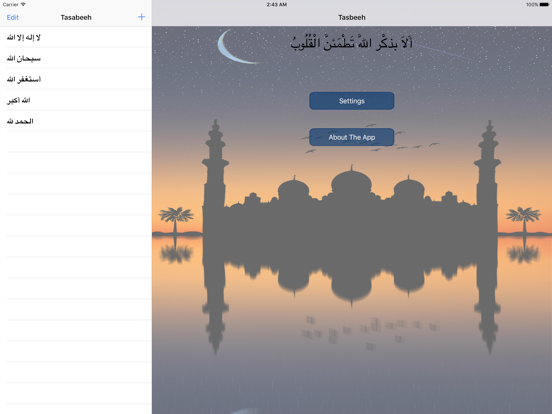Open the Settings button

(352, 101)
